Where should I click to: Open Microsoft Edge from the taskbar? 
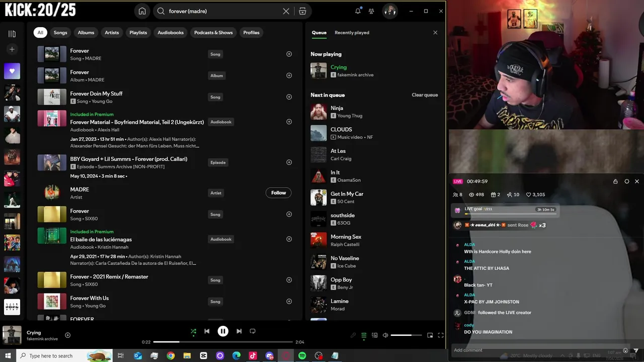point(236,355)
